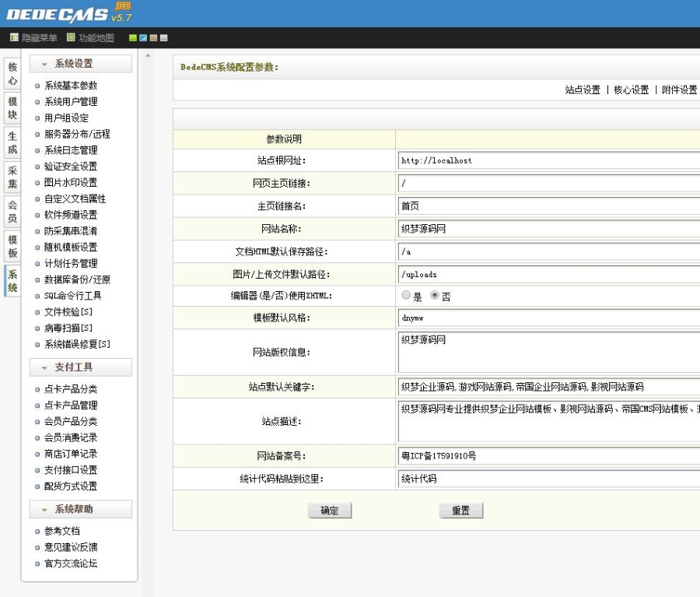Select 是 radio for XHTML editor
Viewport: 700px width, 597px height.
click(406, 295)
